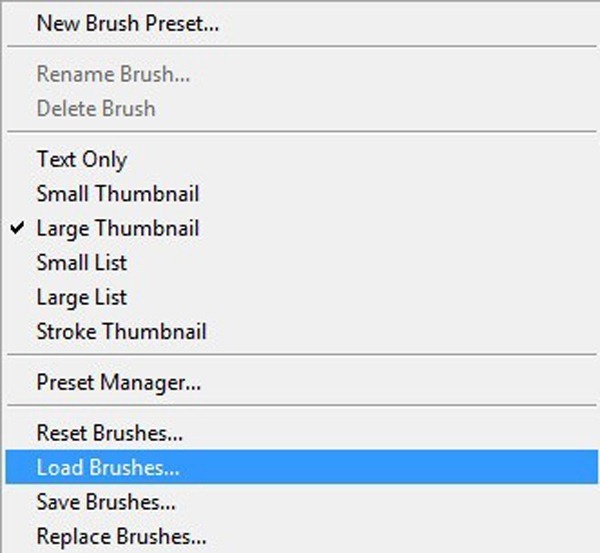Choose Small List display mode
Screen dimensions: 600x553
pos(82,263)
